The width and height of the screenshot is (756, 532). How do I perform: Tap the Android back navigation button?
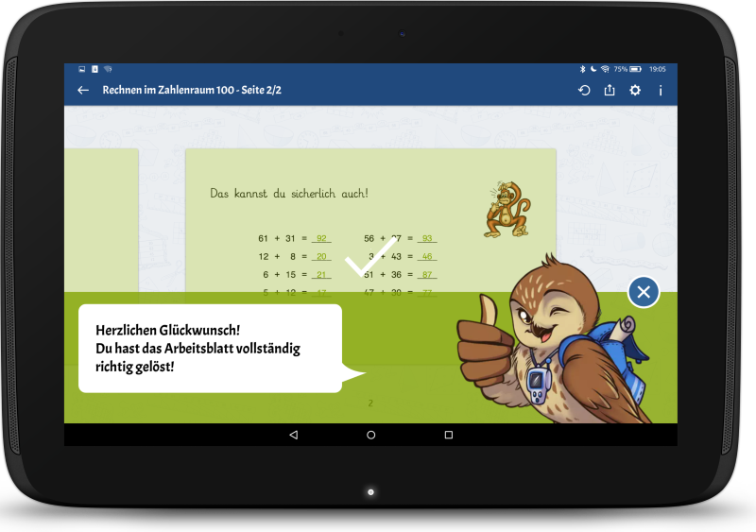tap(293, 435)
